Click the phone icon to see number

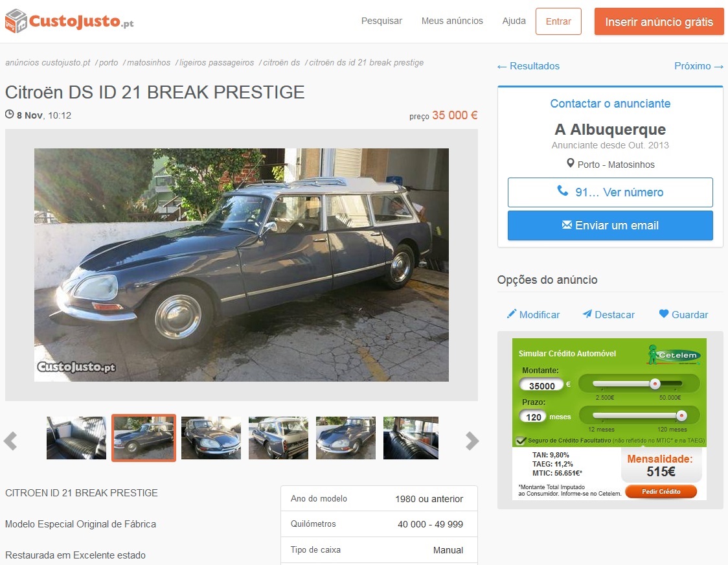point(562,191)
